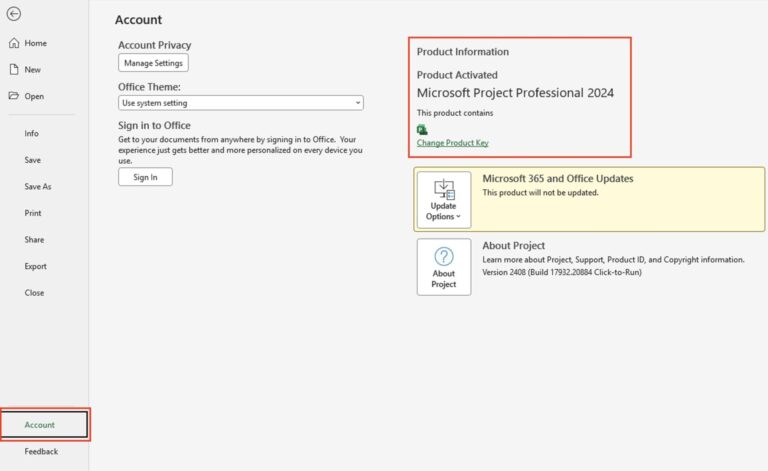
Task: Open the Print page
Action: tap(33, 213)
